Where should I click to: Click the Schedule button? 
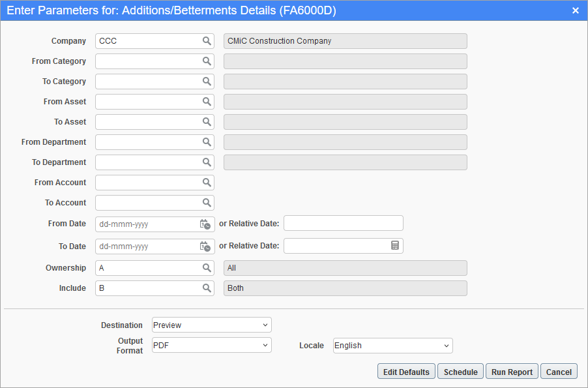pyautogui.click(x=460, y=371)
